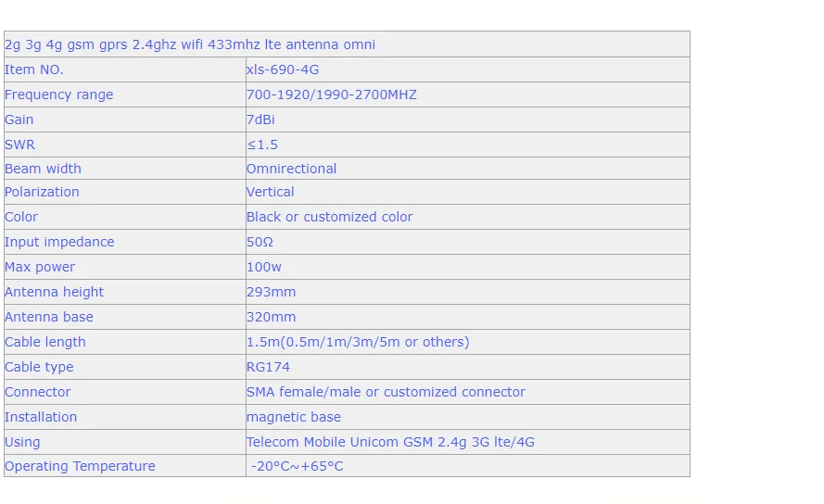Select the 'Connector' label cell
The height and width of the screenshot is (504, 824).
coord(125,392)
